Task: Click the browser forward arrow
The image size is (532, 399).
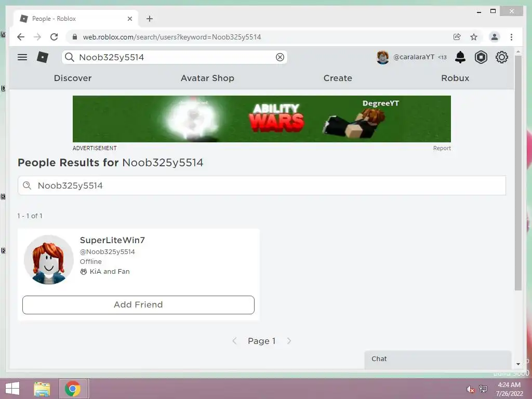Action: (x=37, y=37)
